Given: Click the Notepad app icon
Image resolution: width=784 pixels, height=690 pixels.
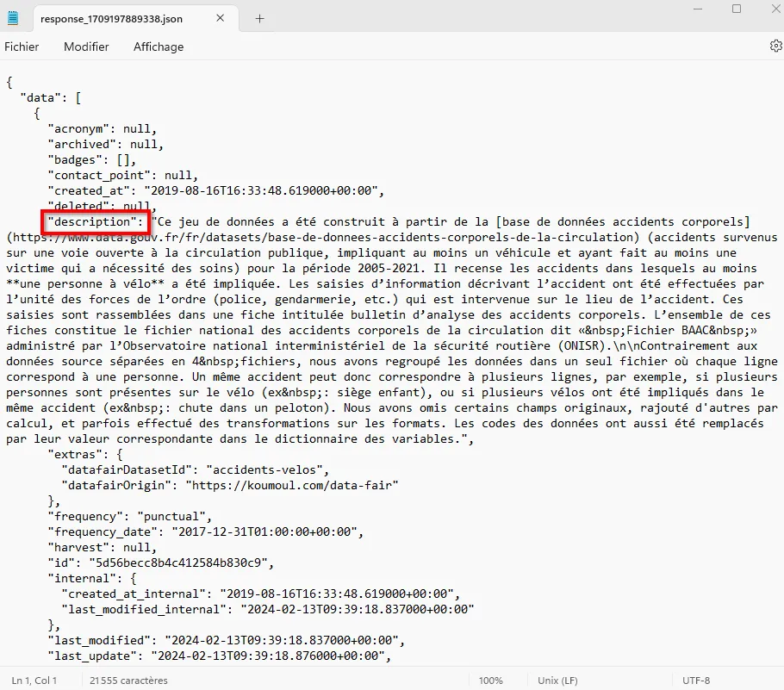Looking at the screenshot, I should [13, 18].
